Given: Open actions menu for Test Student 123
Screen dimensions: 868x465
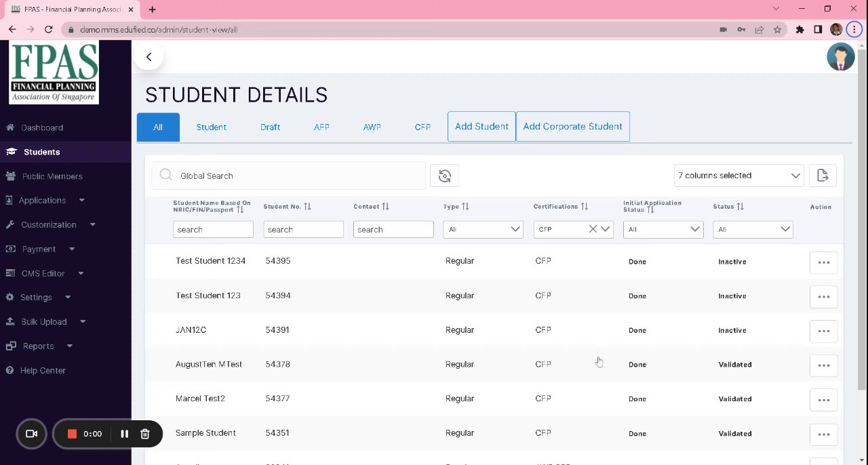Looking at the screenshot, I should click(x=824, y=297).
